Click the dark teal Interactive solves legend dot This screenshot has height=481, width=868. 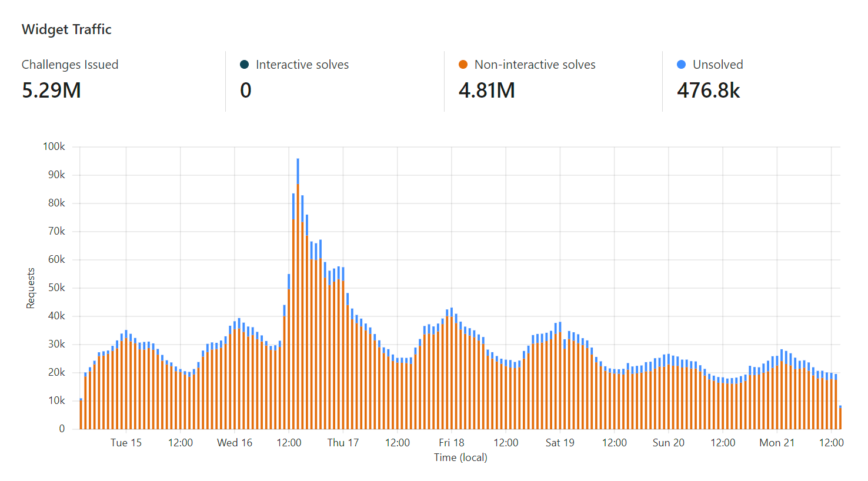(245, 65)
